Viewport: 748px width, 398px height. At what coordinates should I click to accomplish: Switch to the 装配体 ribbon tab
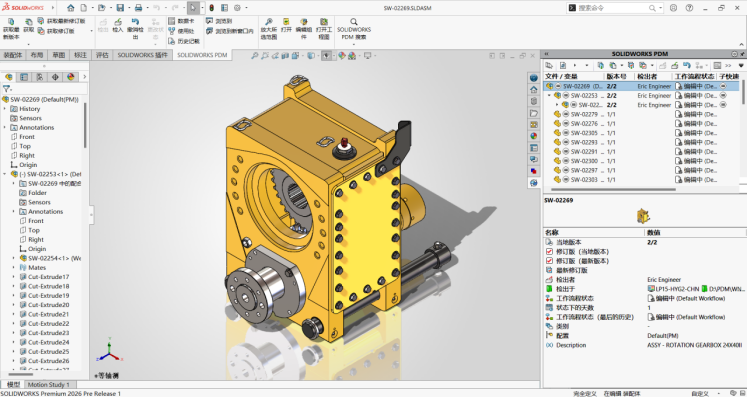coord(13,55)
